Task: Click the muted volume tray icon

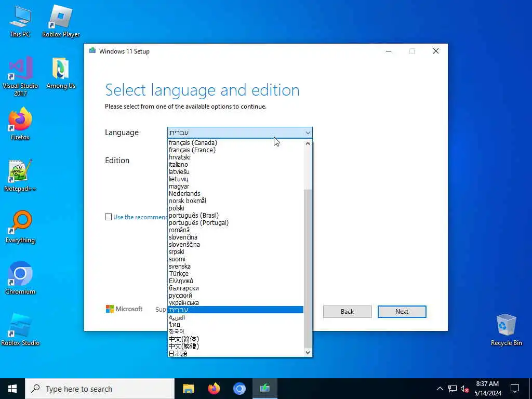Action: pyautogui.click(x=465, y=389)
